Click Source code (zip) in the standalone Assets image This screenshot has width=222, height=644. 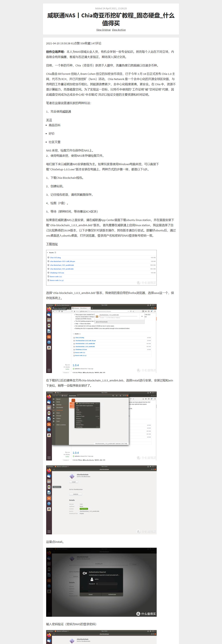(56, 277)
